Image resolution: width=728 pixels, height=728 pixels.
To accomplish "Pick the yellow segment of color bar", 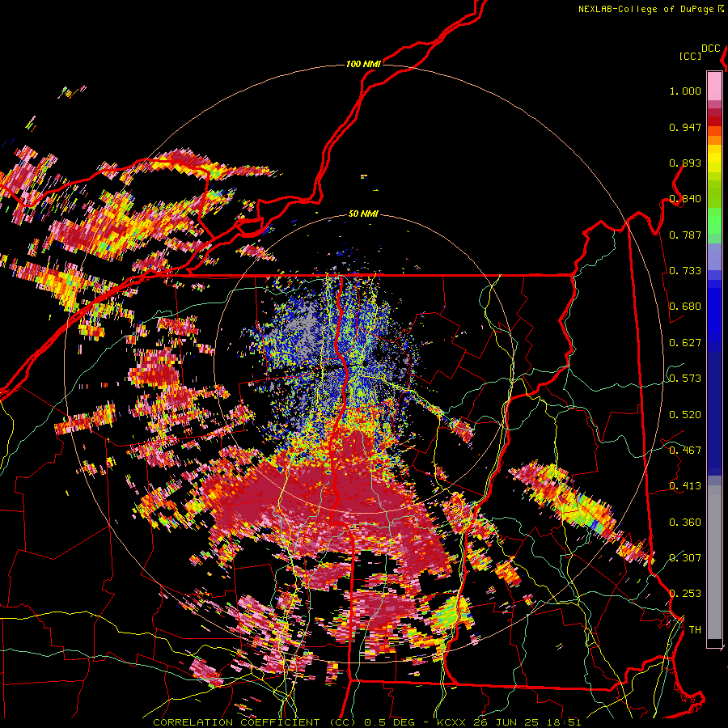I will tap(714, 159).
